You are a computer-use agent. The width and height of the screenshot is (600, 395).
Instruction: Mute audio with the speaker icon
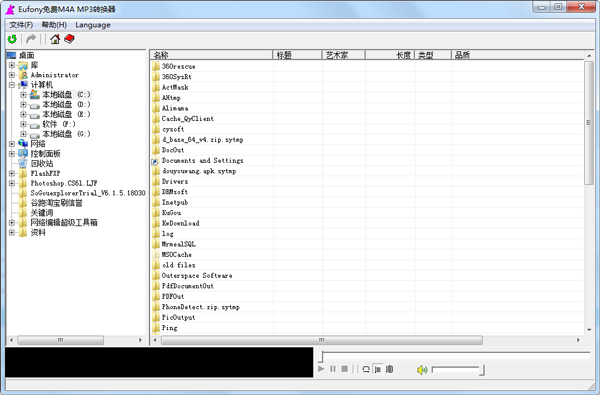422,370
